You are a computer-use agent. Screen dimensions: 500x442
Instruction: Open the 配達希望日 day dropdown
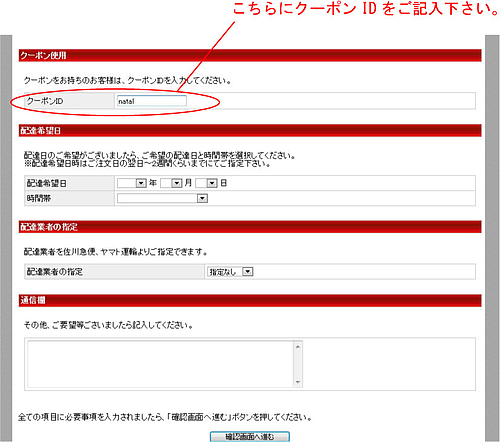(206, 183)
